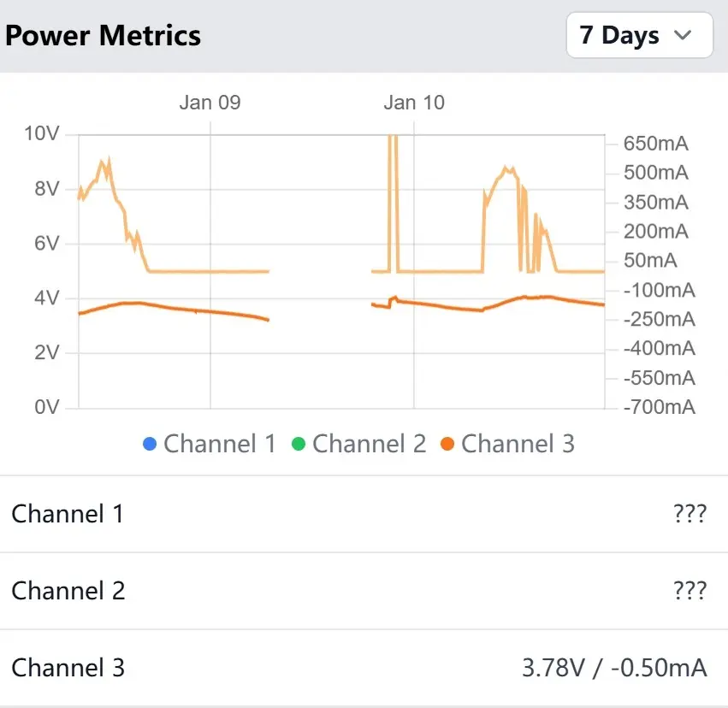Image resolution: width=728 pixels, height=708 pixels.
Task: Toggle Channel 2 label in chart legend
Action: click(x=369, y=444)
